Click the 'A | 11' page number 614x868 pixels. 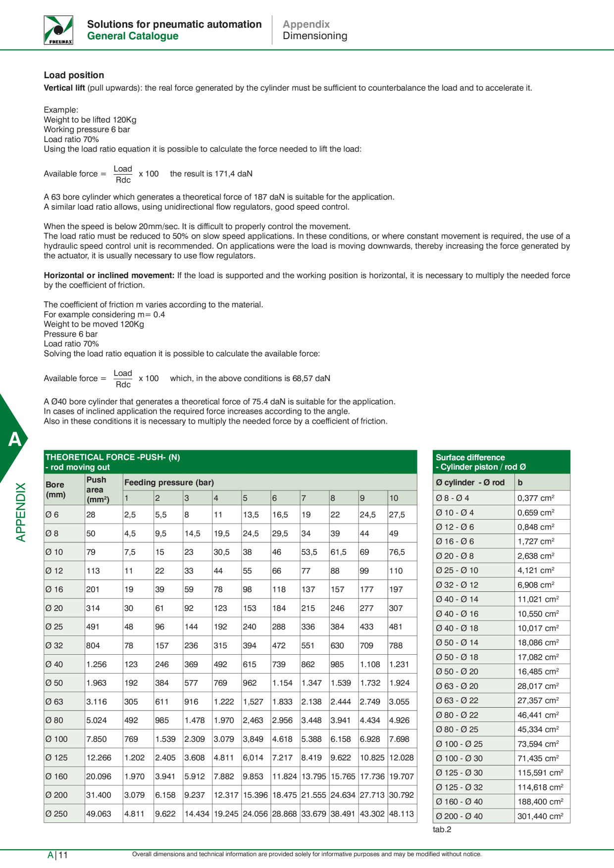pos(57,855)
